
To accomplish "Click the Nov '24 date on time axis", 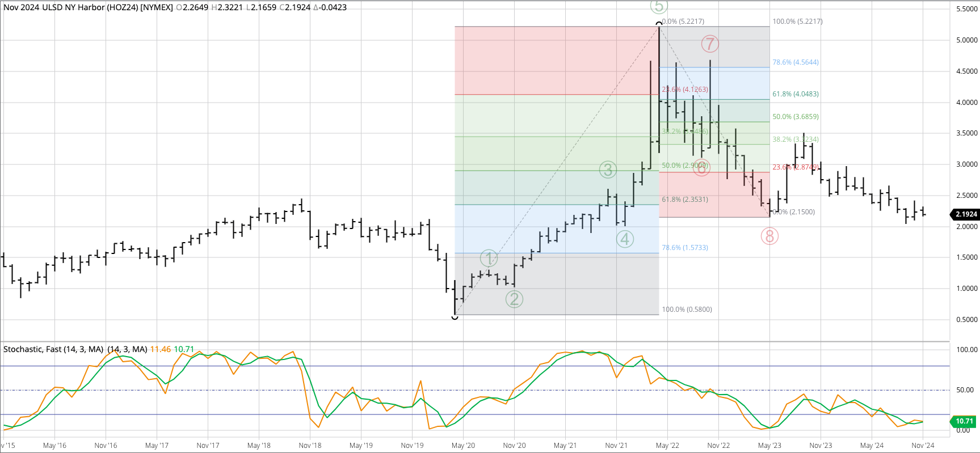I will click(923, 446).
